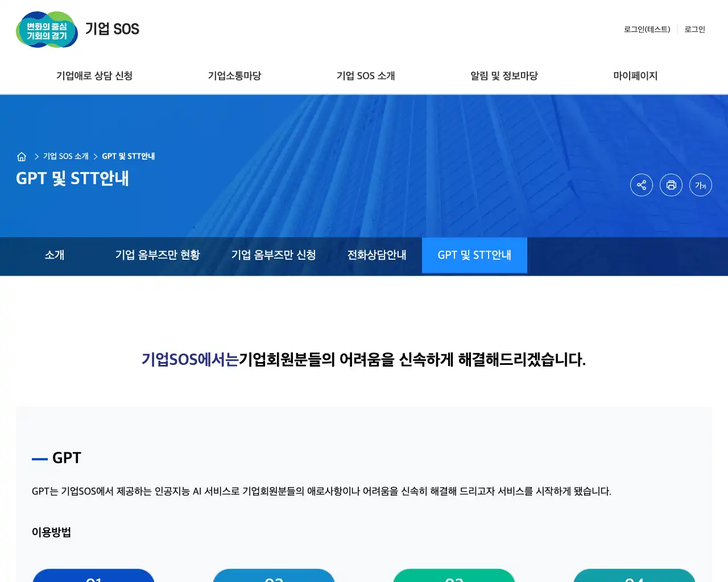
Task: Click the font size (가가) icon
Action: (x=701, y=185)
